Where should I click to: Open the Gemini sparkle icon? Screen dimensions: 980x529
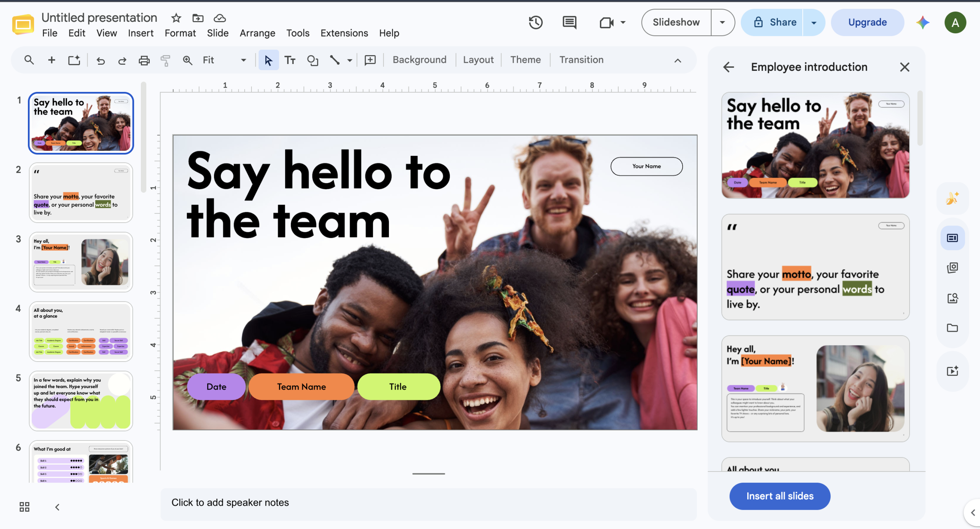click(923, 22)
